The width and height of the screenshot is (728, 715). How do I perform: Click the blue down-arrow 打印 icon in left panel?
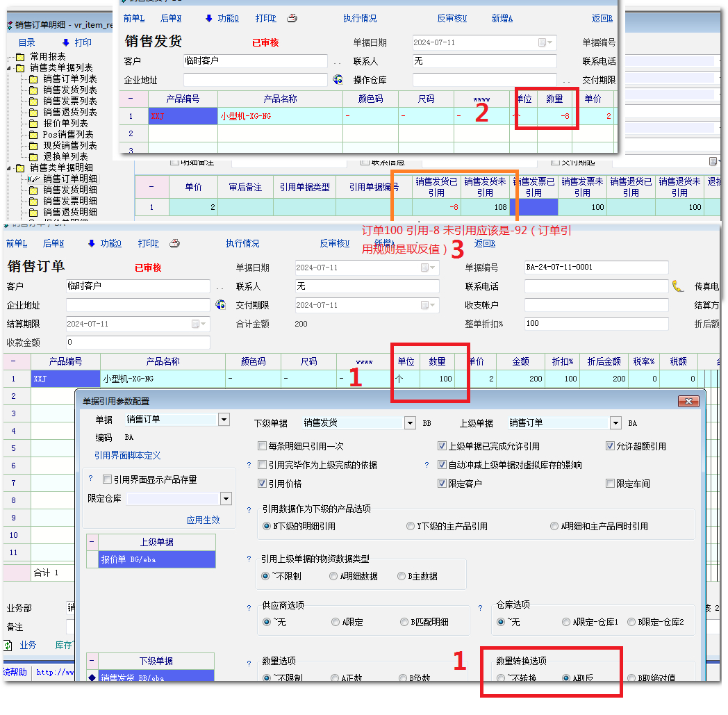(66, 42)
